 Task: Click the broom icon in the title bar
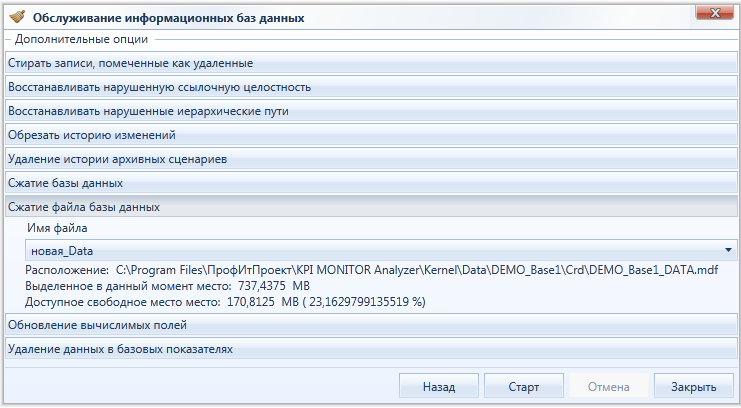[17, 17]
